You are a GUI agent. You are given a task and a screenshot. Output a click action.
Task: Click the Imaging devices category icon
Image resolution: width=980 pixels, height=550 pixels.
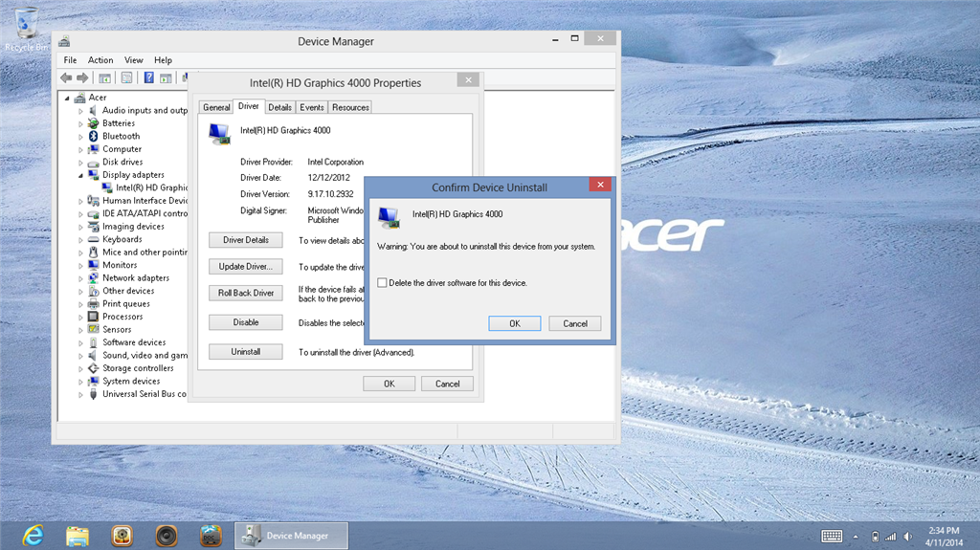tap(93, 227)
